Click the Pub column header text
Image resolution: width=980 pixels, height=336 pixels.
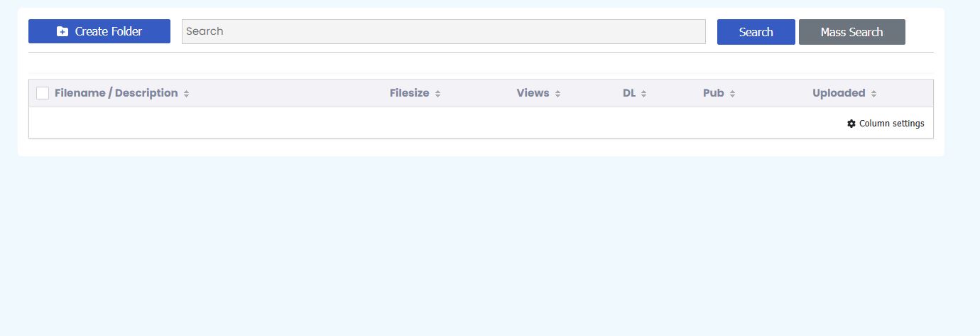coord(713,93)
